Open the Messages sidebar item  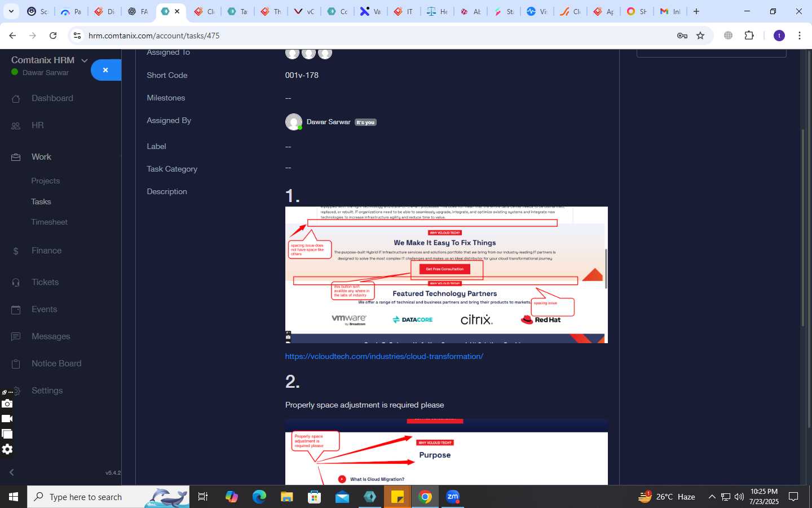tap(51, 336)
